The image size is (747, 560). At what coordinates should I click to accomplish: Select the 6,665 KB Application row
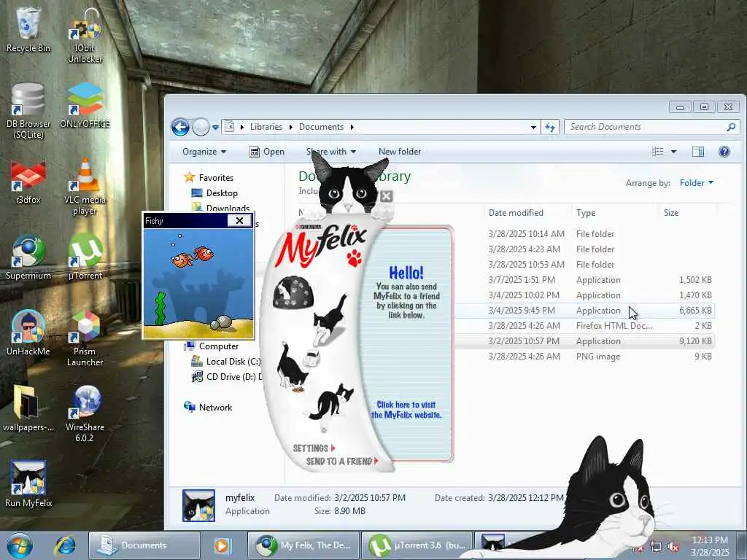[584, 311]
